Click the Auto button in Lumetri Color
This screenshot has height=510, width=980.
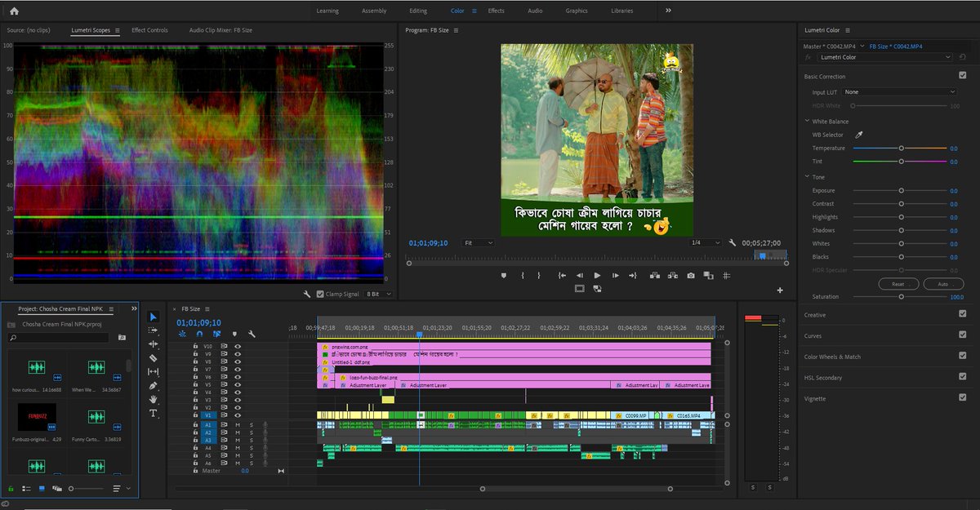pyautogui.click(x=943, y=284)
